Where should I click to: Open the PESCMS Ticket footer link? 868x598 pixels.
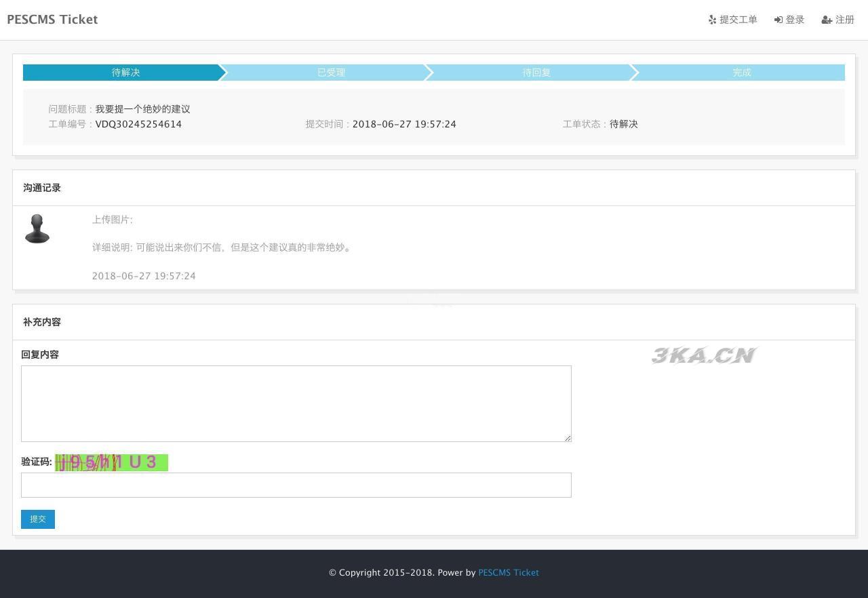(508, 572)
